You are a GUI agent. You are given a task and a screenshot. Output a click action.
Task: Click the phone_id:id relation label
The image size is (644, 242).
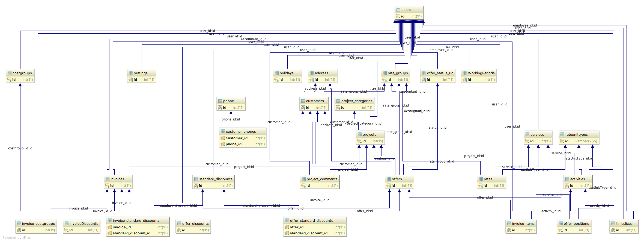tap(231, 119)
